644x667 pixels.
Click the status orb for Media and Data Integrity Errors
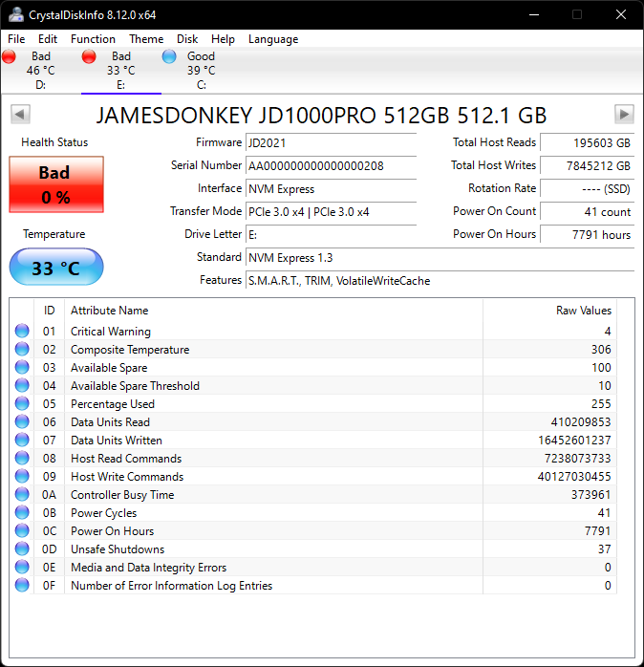click(x=22, y=567)
